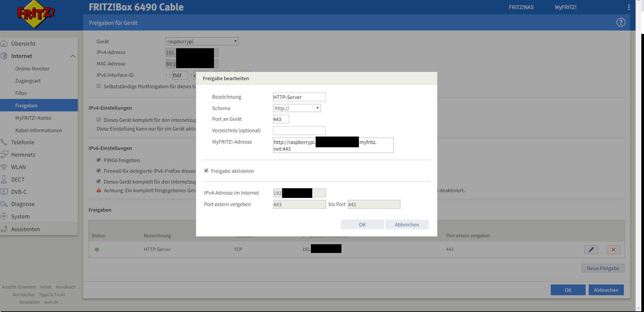This screenshot has height=312, width=644.
Task: Open Handbuch footer link
Action: click(66, 287)
